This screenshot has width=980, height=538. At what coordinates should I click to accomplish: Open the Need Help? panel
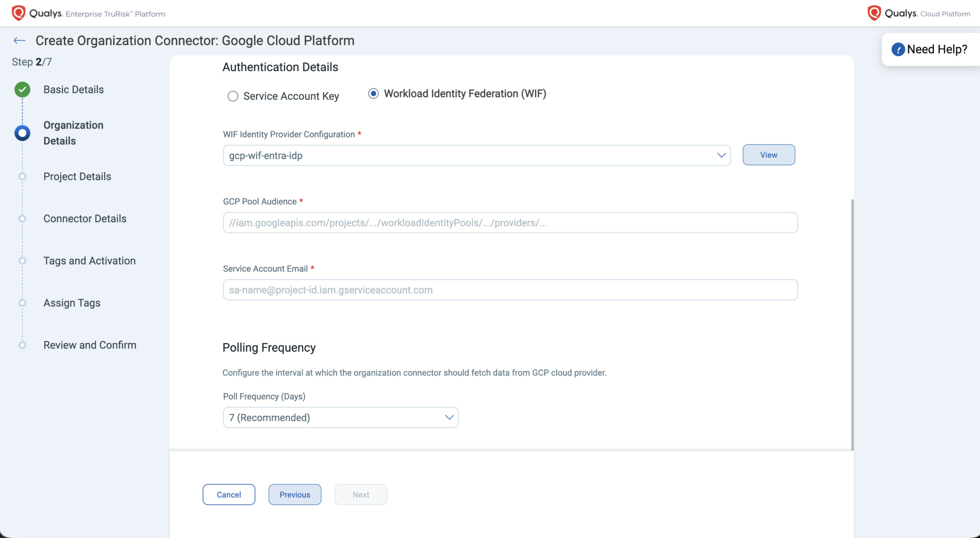pos(931,49)
